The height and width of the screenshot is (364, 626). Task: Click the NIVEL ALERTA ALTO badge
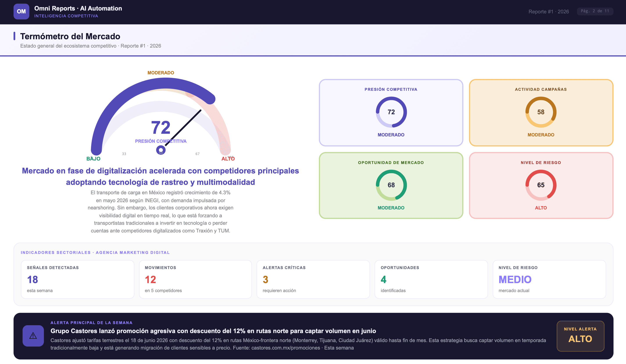click(x=580, y=336)
